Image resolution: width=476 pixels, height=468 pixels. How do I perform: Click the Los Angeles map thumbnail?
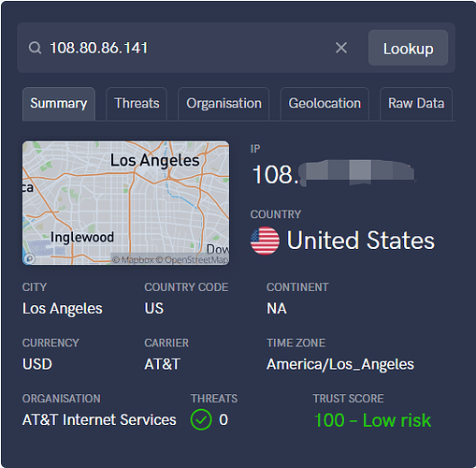(125, 203)
